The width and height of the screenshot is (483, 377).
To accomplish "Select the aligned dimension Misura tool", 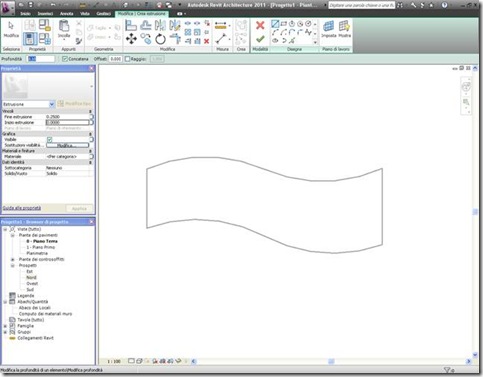I will (221, 25).
